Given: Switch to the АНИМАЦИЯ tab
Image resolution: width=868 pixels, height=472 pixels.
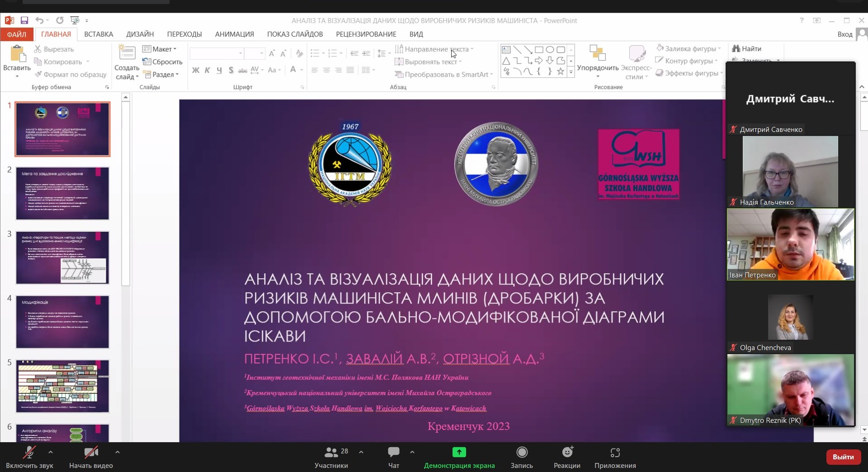Looking at the screenshot, I should (x=235, y=34).
